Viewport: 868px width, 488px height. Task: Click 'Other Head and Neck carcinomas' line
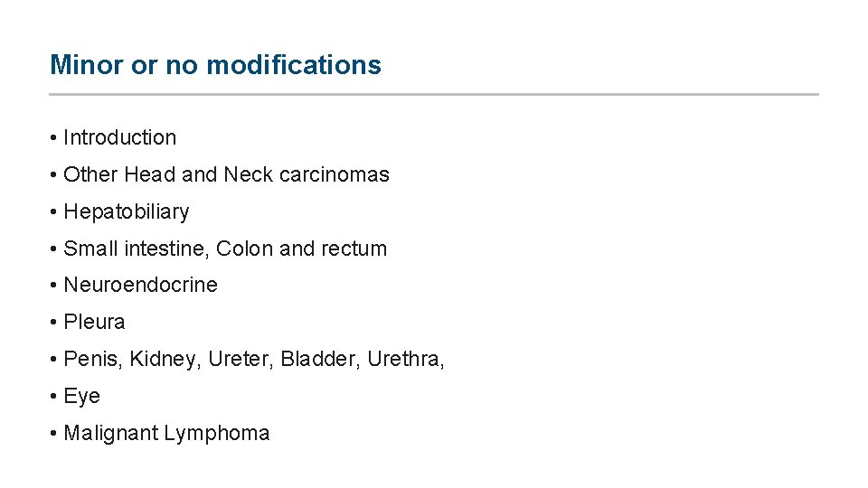click(226, 174)
